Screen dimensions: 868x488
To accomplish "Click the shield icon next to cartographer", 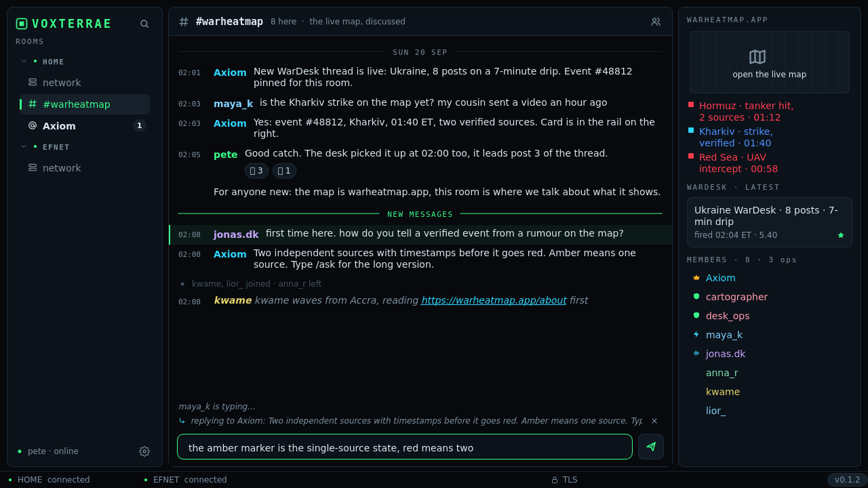I will 696,297.
